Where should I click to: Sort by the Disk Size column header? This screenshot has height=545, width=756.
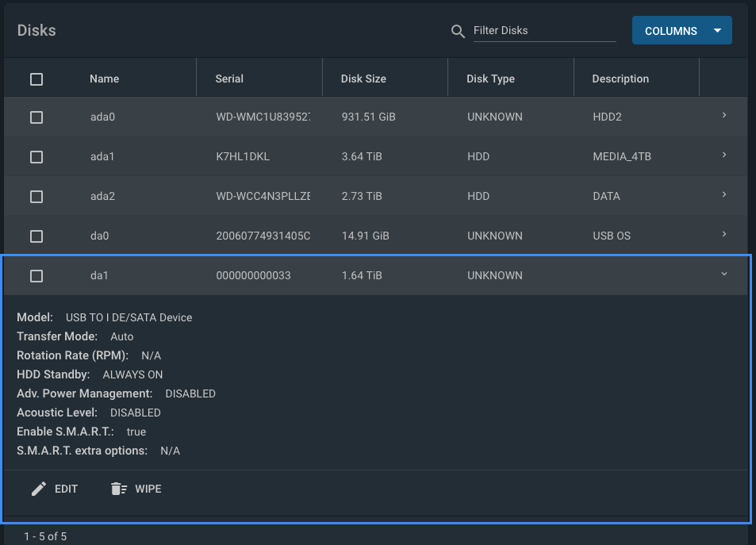363,79
